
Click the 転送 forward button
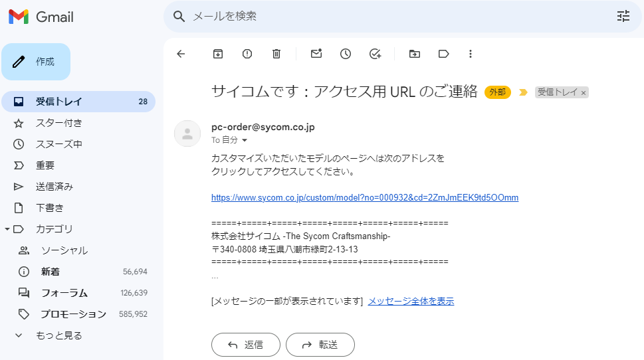[320, 345]
